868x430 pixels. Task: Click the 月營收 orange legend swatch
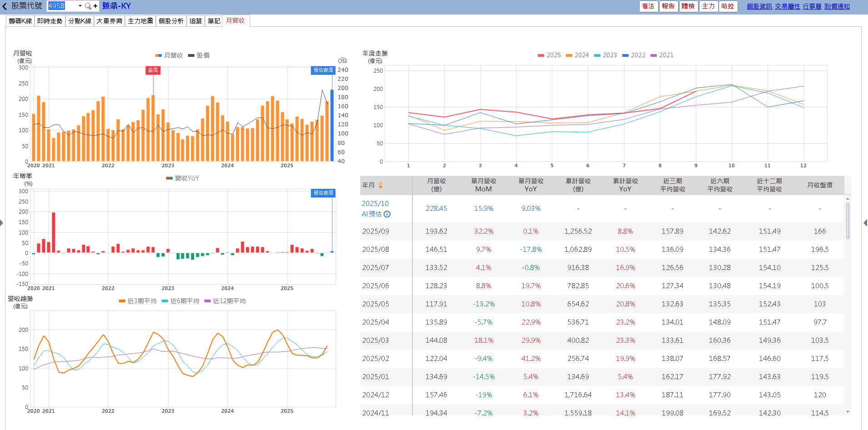click(x=159, y=55)
